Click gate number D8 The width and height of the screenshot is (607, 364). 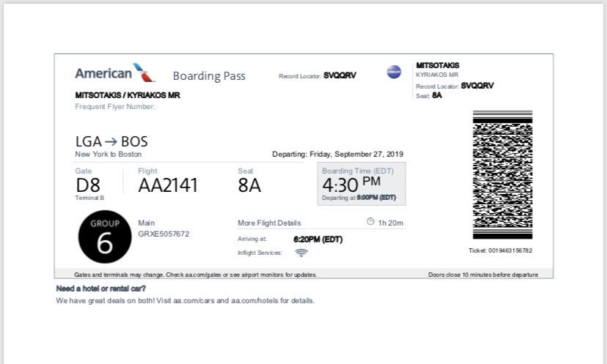(88, 185)
